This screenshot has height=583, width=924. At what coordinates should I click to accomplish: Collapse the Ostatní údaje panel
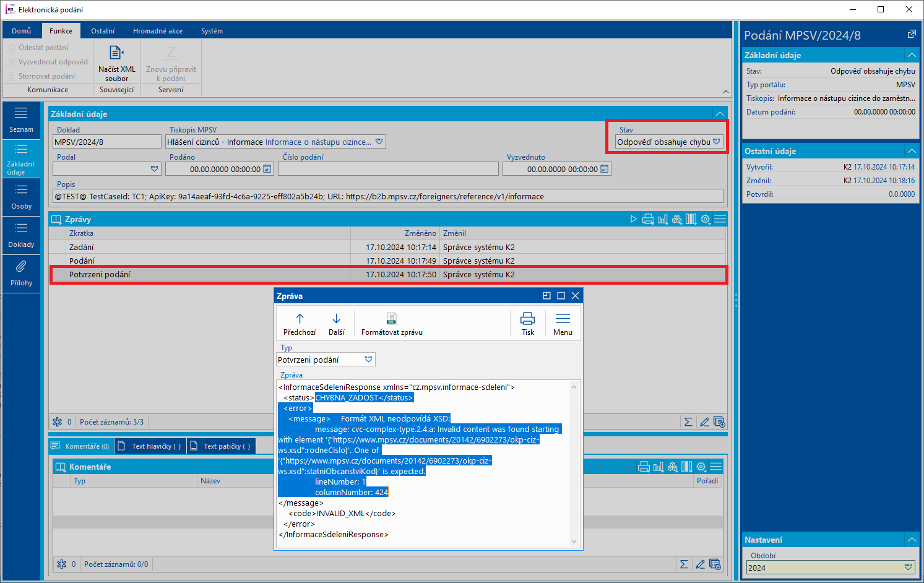click(912, 151)
